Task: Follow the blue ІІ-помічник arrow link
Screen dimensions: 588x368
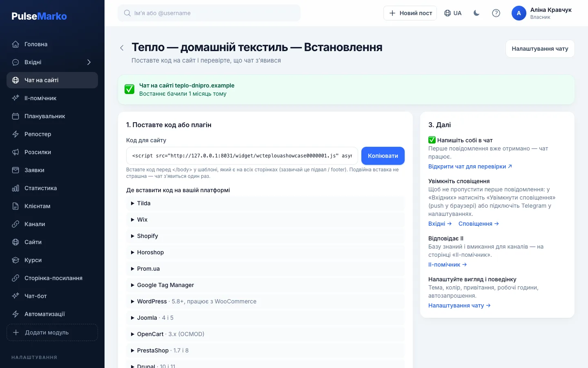Action: (x=448, y=265)
